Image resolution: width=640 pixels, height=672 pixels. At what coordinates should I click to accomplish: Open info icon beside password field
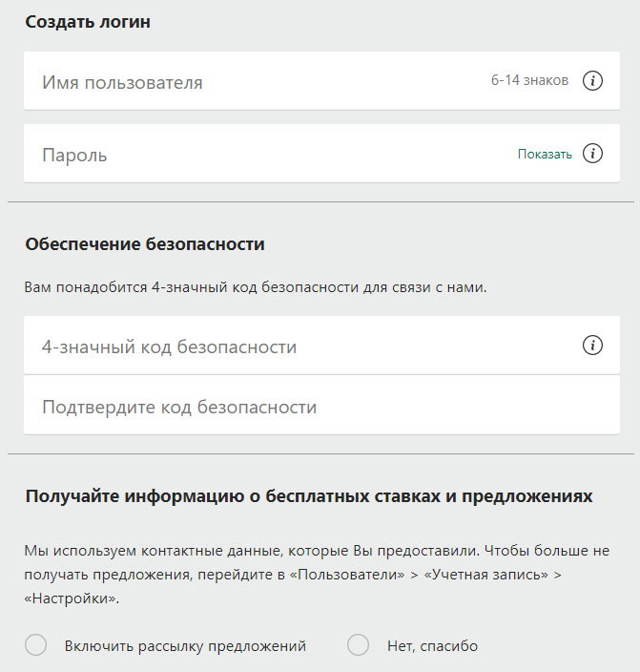592,154
